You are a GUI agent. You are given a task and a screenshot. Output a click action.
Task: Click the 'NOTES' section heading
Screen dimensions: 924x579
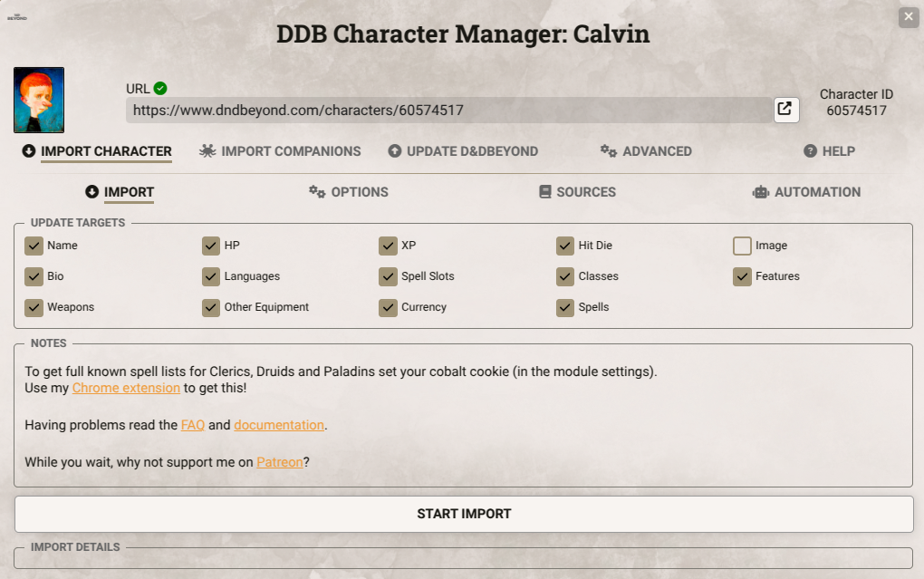pyautogui.click(x=48, y=343)
